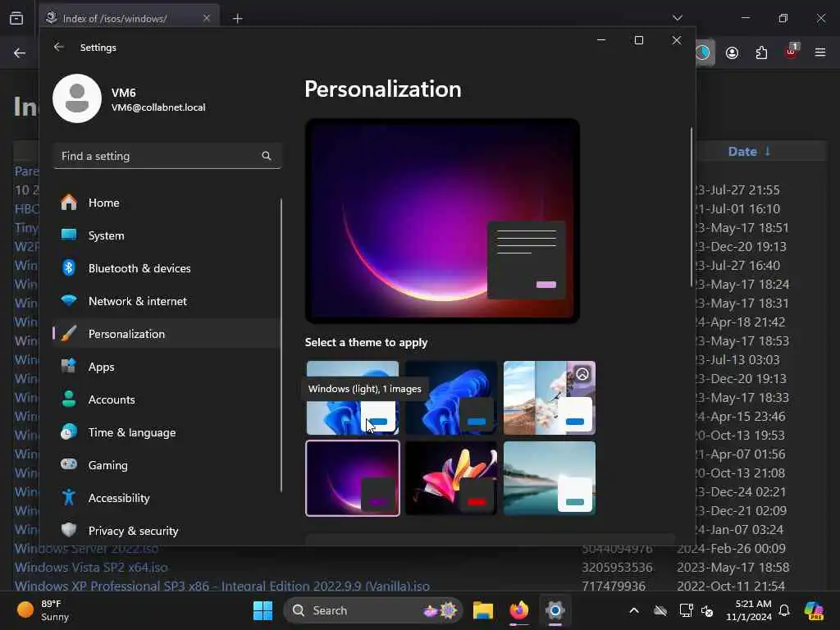Open the Firefox list all tabs dropdown
The width and height of the screenshot is (840, 630).
click(678, 18)
